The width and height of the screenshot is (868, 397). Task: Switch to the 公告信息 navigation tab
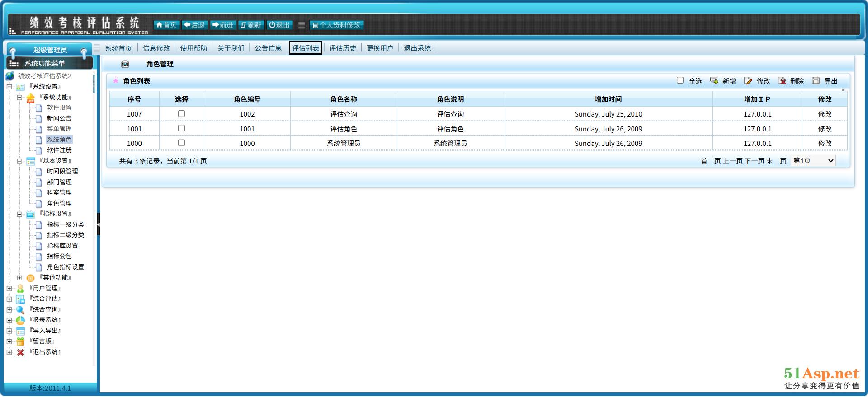268,48
